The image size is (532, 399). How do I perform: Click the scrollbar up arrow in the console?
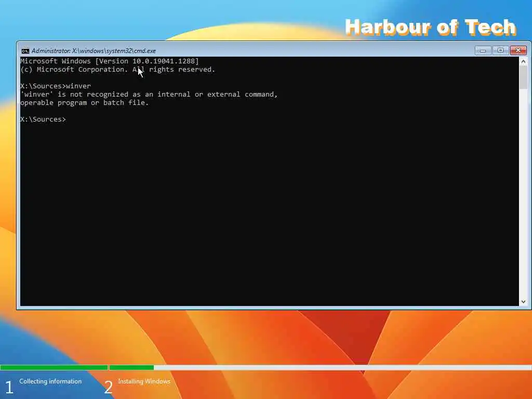(x=523, y=61)
